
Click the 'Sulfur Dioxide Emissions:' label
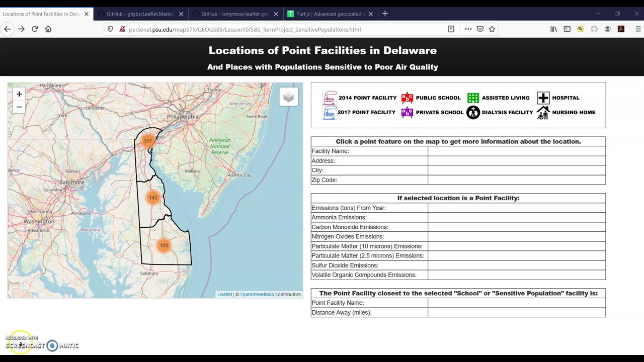click(345, 265)
